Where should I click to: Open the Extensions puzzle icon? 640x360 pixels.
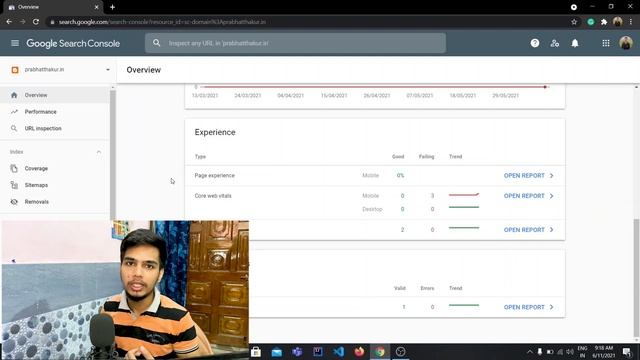[x=604, y=22]
